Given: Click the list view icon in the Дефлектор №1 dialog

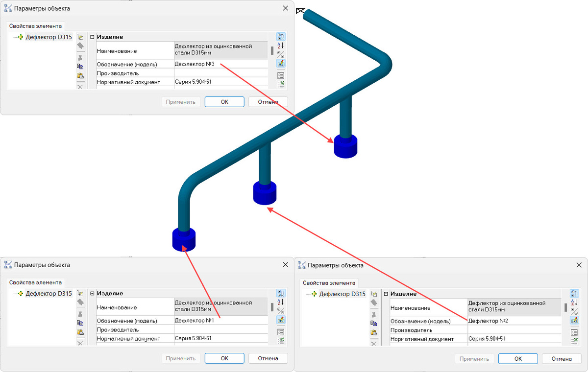Looking at the screenshot, I should pos(281,332).
